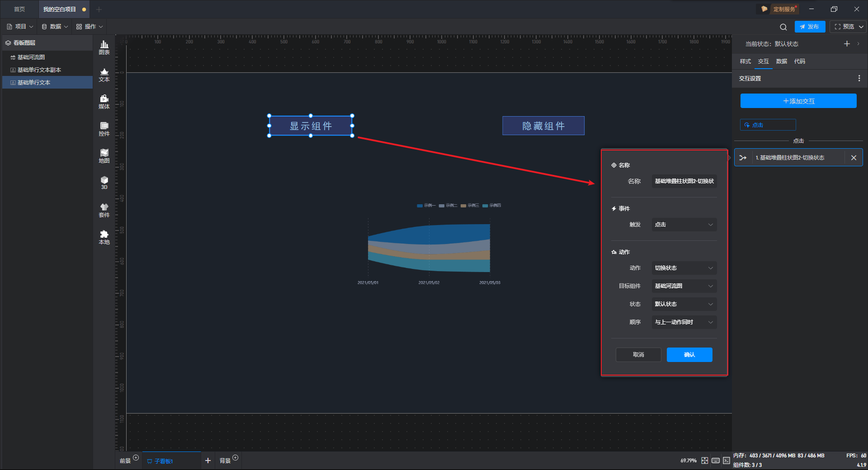Click the 确认 confirm button

coord(689,355)
